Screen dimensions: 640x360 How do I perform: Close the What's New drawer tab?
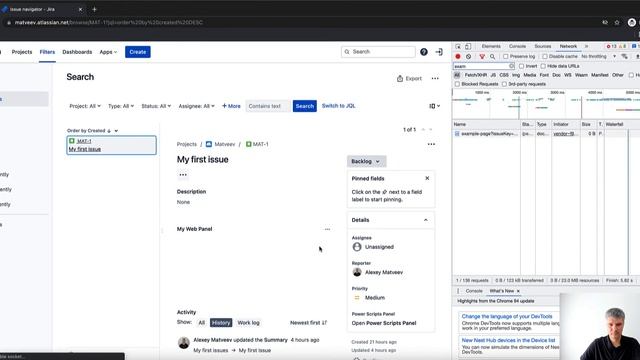pyautogui.click(x=518, y=291)
